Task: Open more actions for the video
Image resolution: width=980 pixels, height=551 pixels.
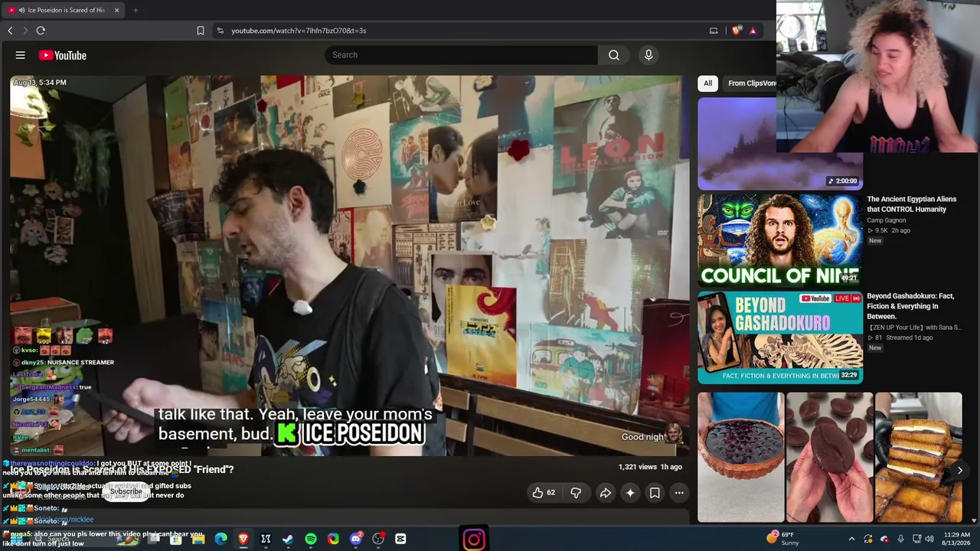Action: click(x=679, y=493)
